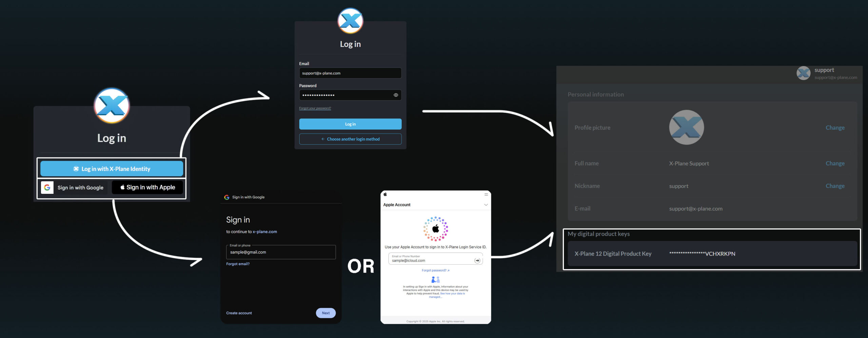
Task: Click the masked product key ending VCHXRKPN
Action: coord(702,254)
